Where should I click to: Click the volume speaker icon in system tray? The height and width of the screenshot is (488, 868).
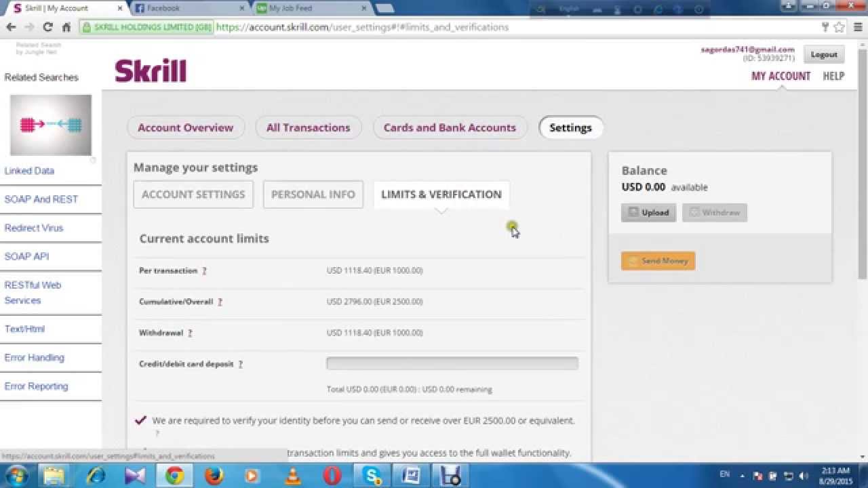point(804,476)
